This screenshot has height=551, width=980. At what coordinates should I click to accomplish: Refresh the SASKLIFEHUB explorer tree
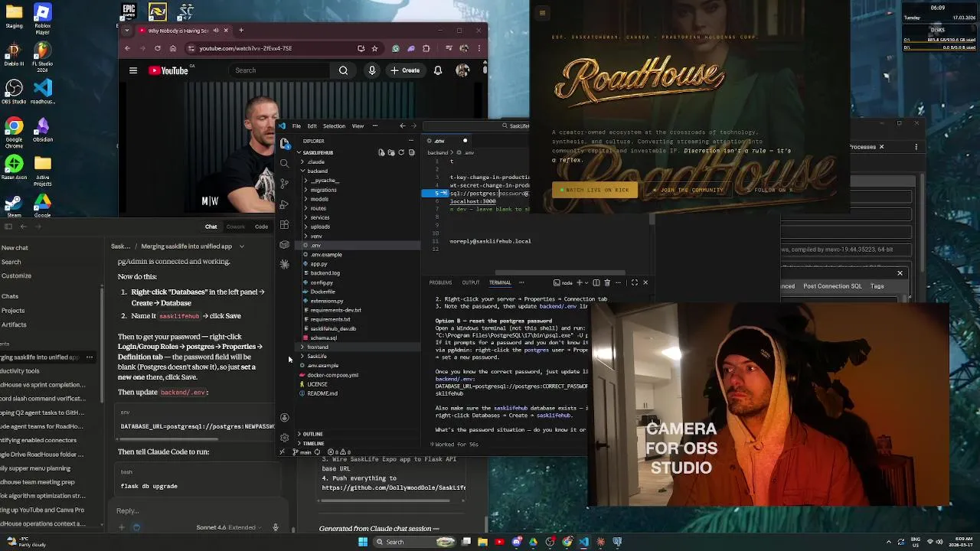pyautogui.click(x=401, y=152)
